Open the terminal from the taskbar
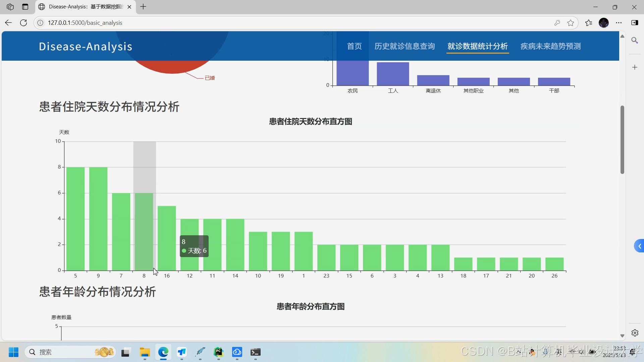 256,352
